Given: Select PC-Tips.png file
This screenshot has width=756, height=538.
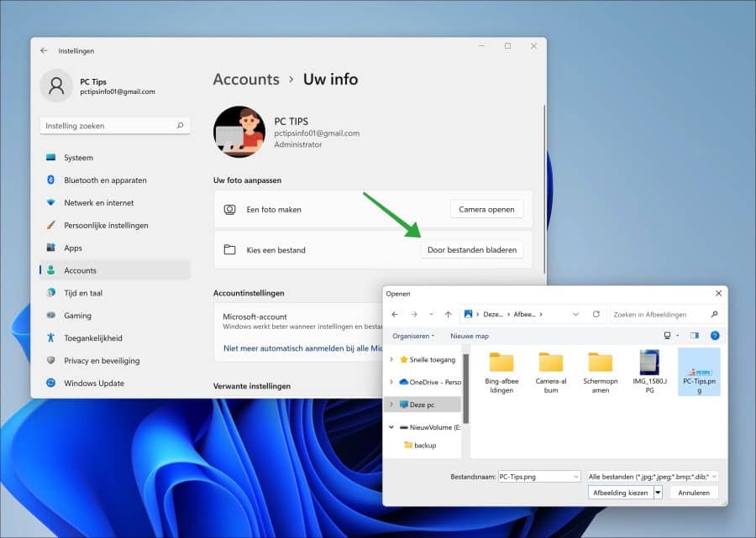Looking at the screenshot, I should 699,373.
